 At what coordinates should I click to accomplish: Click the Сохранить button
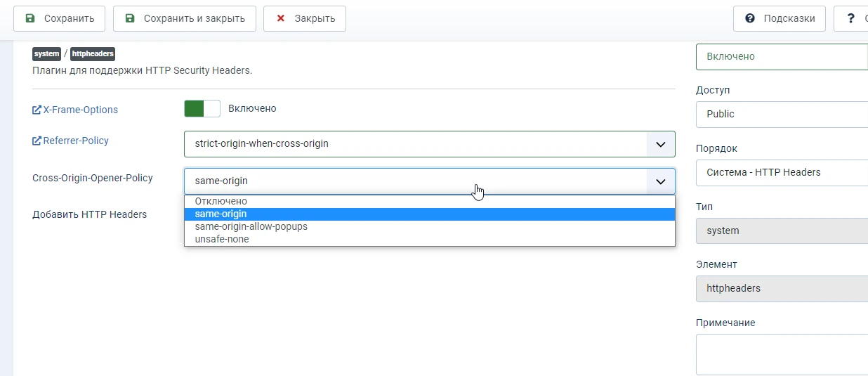coord(60,18)
